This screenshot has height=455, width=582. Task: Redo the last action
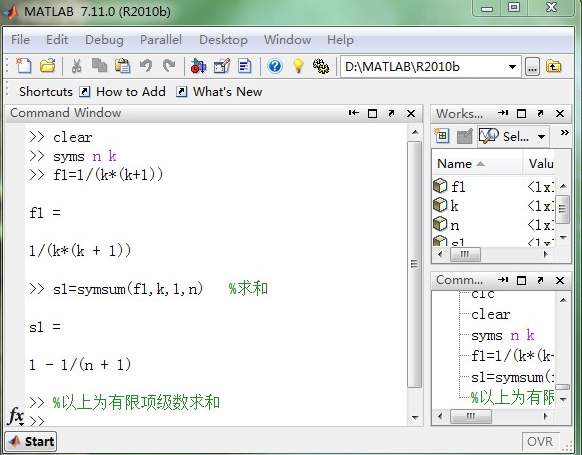pyautogui.click(x=169, y=66)
